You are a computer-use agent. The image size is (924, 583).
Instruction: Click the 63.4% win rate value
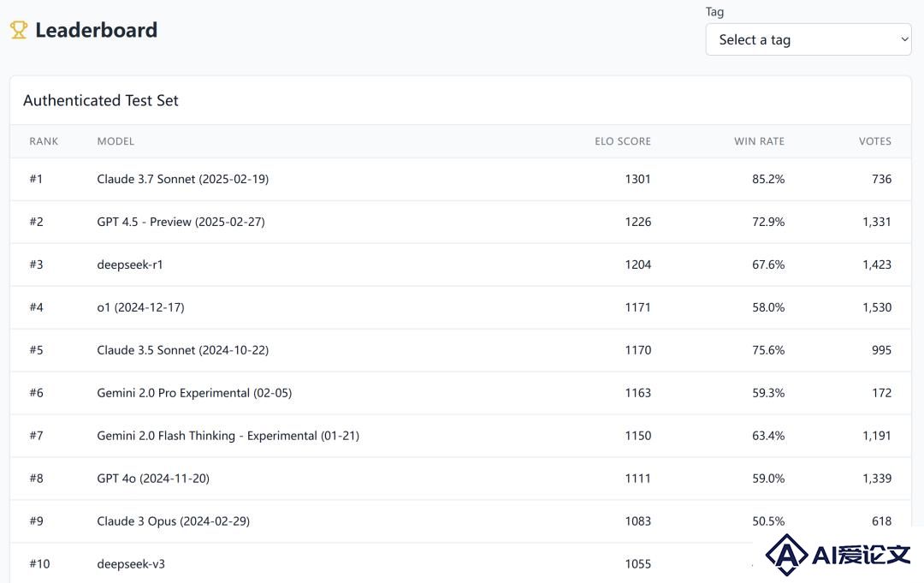[x=768, y=436]
